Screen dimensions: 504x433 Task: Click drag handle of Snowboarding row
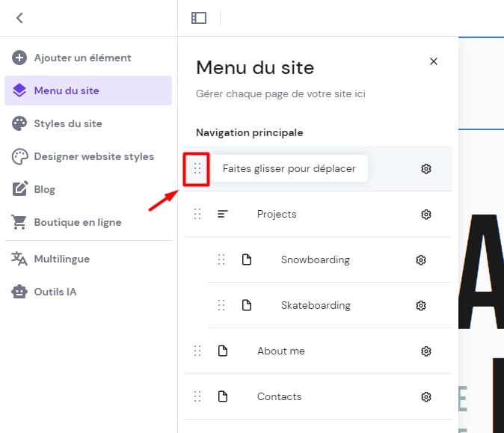coord(221,260)
